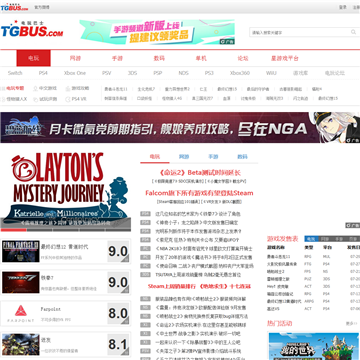
Task: Click the icon beside 怪物猎人X
Action: 3,99
